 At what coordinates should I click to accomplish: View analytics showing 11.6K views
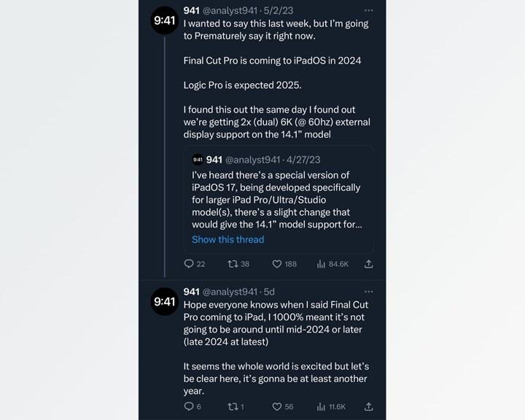pos(321,406)
